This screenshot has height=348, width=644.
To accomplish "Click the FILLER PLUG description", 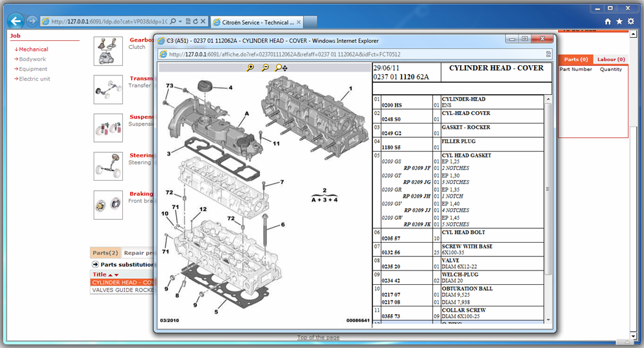I will (458, 141).
